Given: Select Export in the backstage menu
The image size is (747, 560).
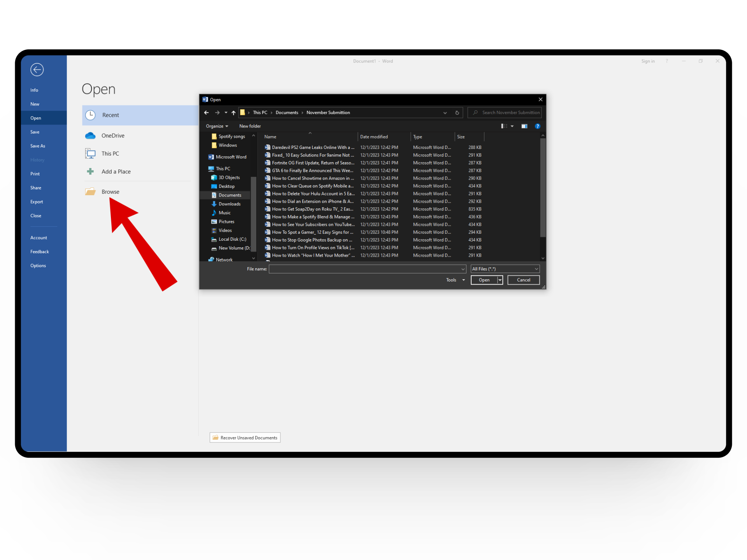Looking at the screenshot, I should pos(37,202).
